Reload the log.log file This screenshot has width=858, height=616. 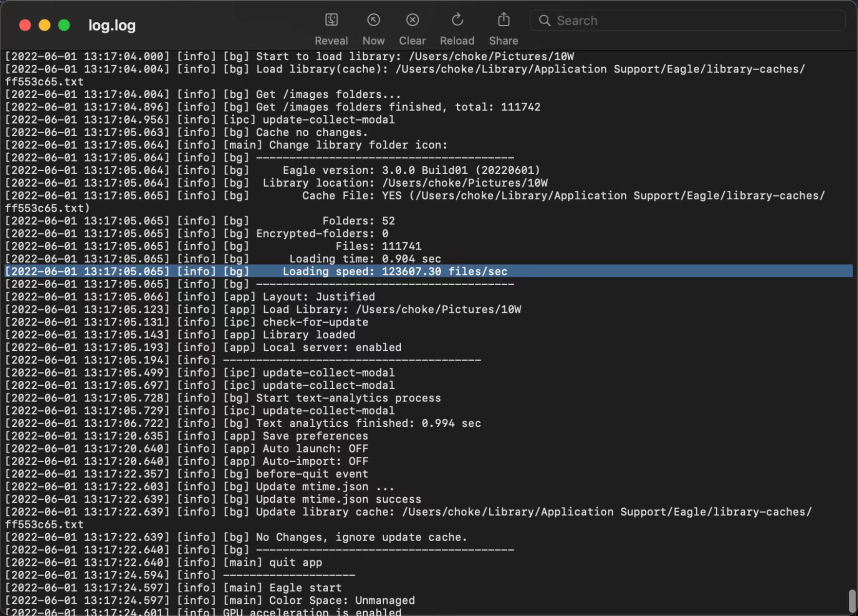(x=457, y=20)
